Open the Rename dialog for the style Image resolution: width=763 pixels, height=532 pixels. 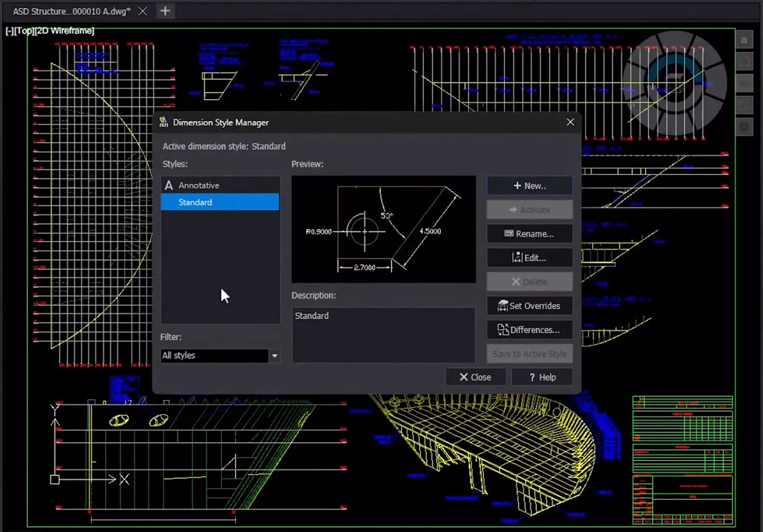pos(529,234)
